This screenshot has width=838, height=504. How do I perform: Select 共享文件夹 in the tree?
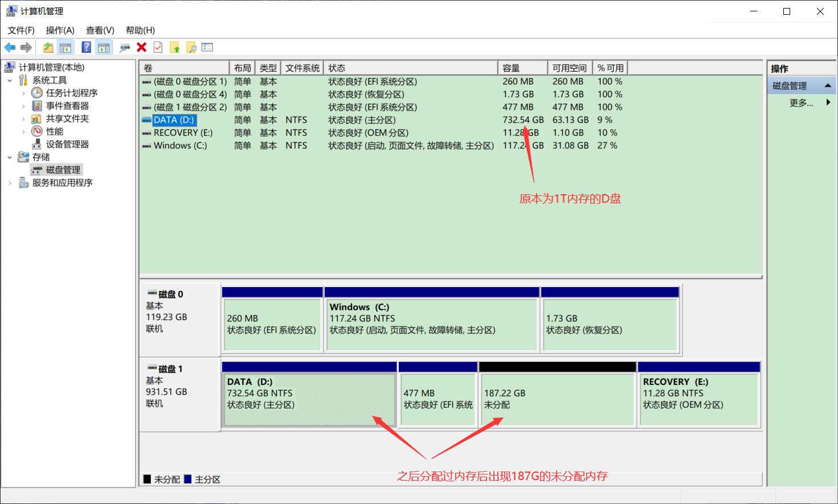(67, 118)
